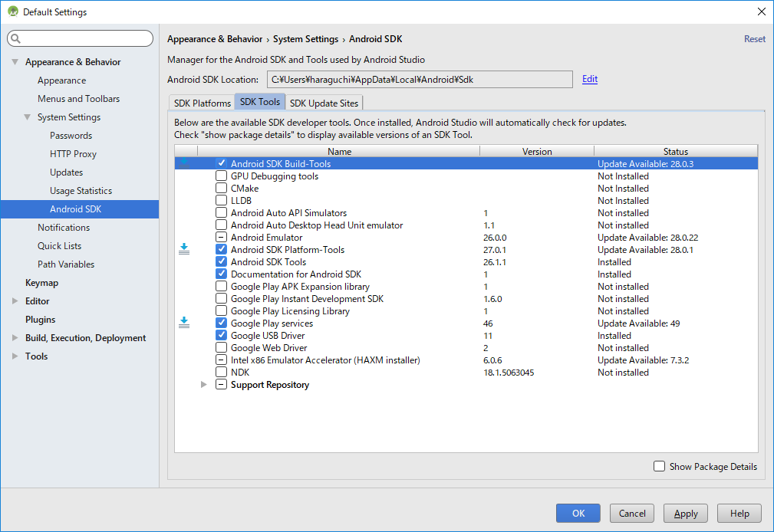Click the Reset link
Image resolution: width=774 pixels, height=532 pixels.
tap(755, 38)
